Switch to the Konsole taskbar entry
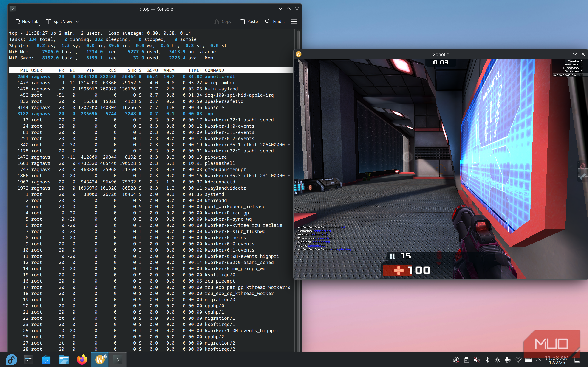This screenshot has width=588, height=367. (x=118, y=359)
